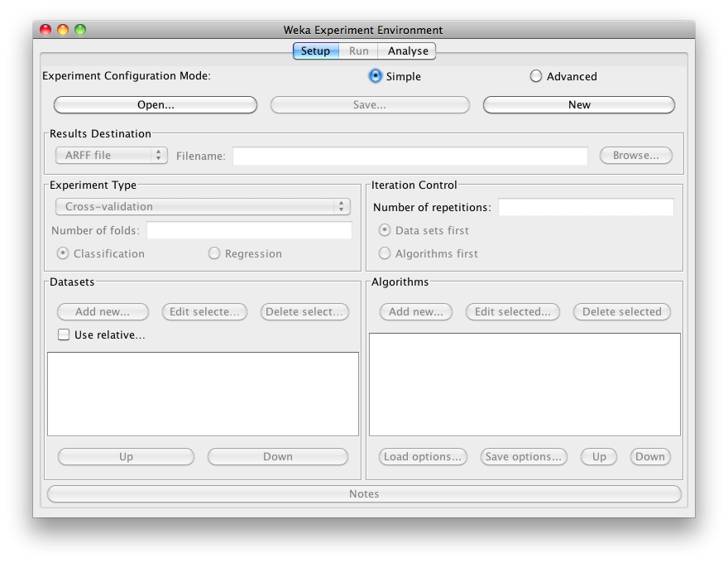Click the Number of folds field
The height and width of the screenshot is (563, 728).
tap(249, 230)
